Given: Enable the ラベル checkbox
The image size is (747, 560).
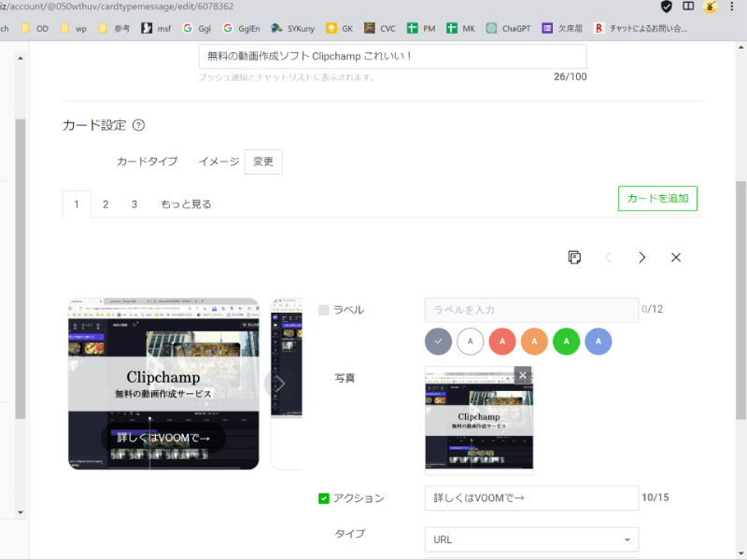Looking at the screenshot, I should (x=324, y=310).
